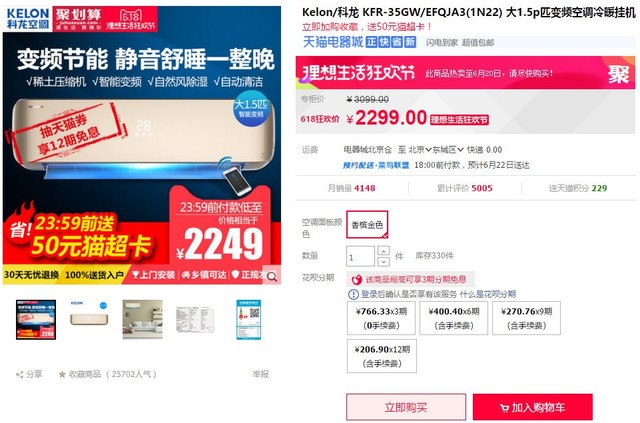
Task: Click the 立即购买 buy now button
Action: [406, 407]
